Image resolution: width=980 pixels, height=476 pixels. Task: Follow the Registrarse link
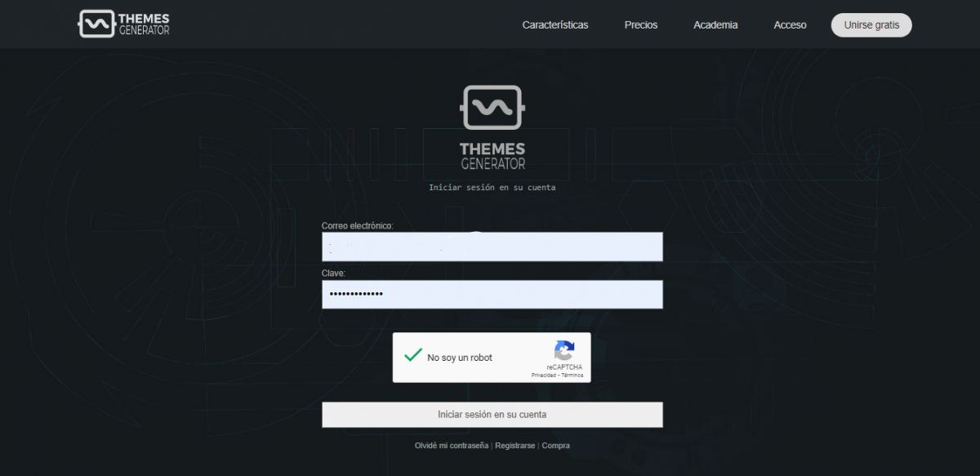click(514, 446)
